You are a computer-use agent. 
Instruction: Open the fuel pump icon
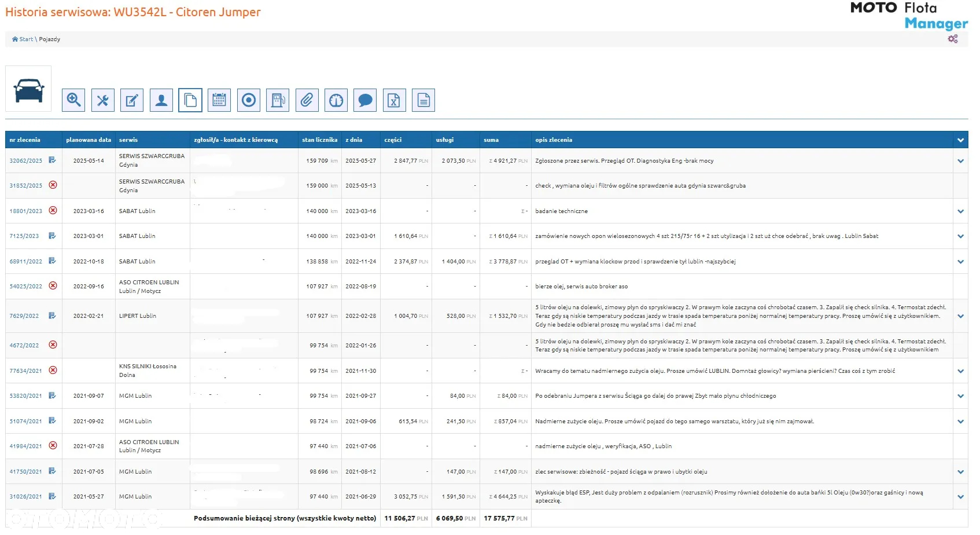pyautogui.click(x=278, y=100)
